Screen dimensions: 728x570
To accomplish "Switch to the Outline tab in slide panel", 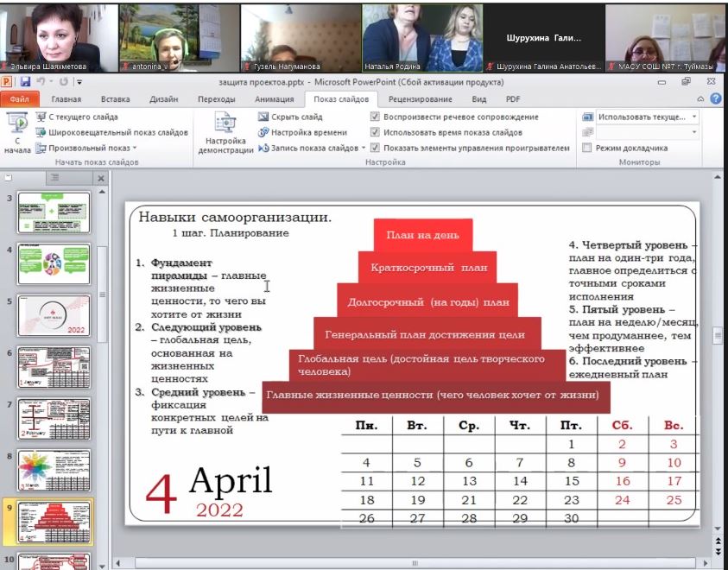I will 54,178.
